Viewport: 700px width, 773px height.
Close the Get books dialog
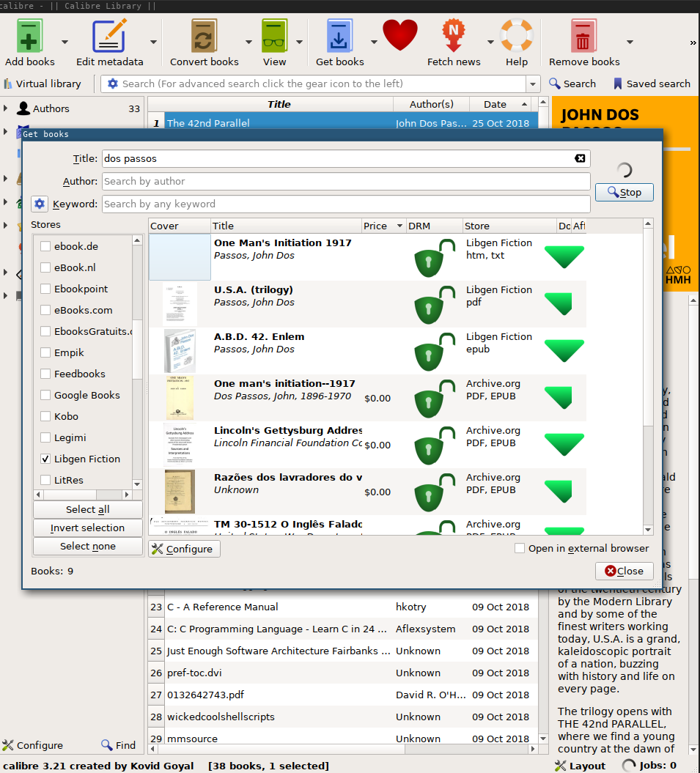(x=624, y=571)
